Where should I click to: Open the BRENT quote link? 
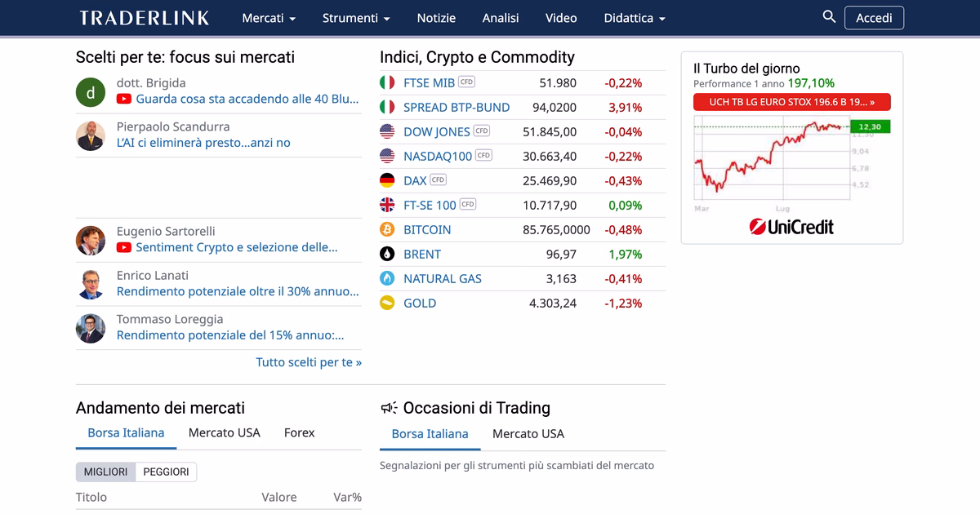(x=422, y=254)
